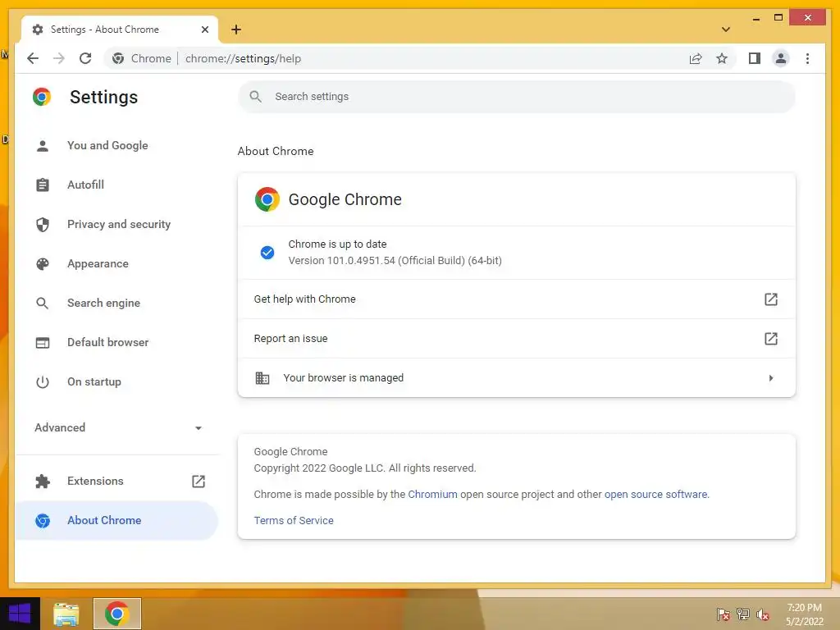
Task: Go back using the back arrow
Action: (x=33, y=58)
